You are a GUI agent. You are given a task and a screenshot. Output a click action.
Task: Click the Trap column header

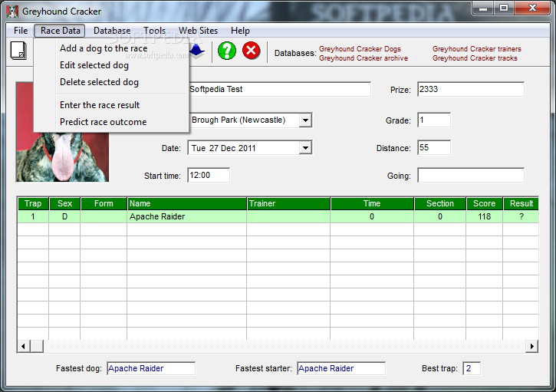tap(33, 203)
